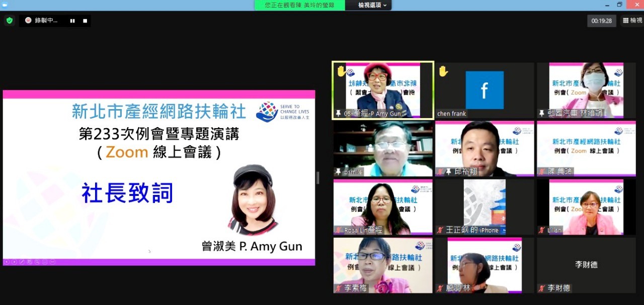Open the 檢視 layout menu
This screenshot has width=644, height=305.
(632, 21)
